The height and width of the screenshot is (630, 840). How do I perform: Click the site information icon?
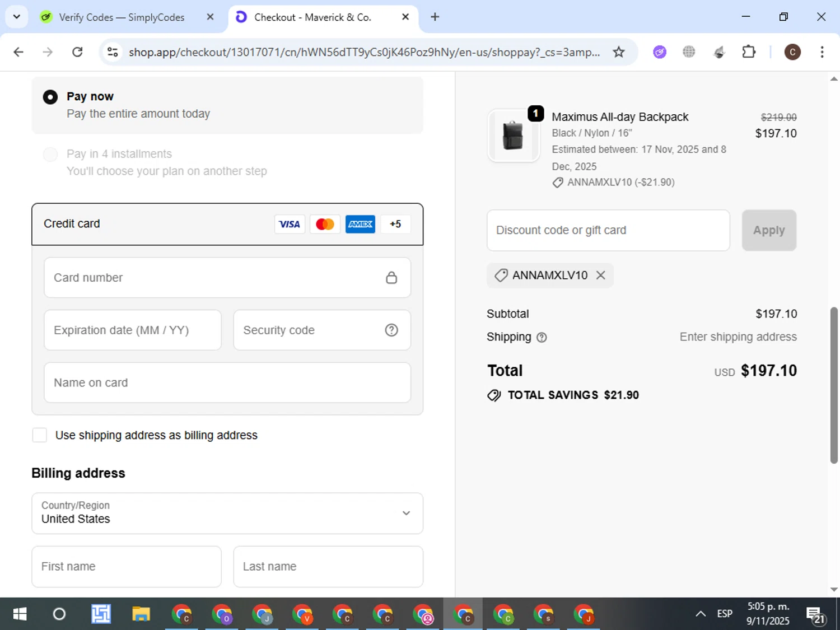[113, 52]
